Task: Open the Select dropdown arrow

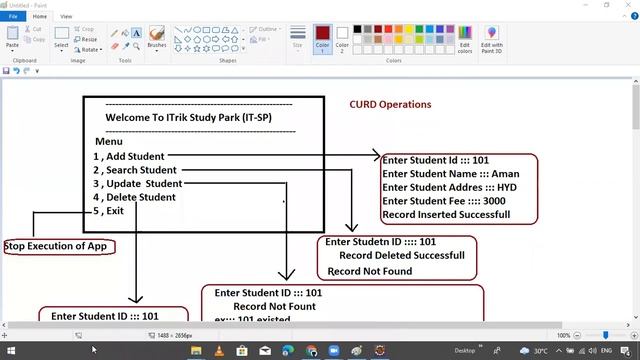Action: [x=61, y=51]
